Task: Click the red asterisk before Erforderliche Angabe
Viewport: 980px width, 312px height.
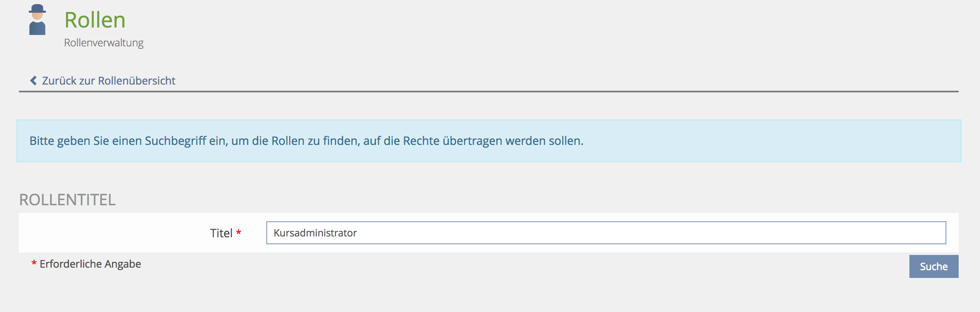Action: point(34,263)
